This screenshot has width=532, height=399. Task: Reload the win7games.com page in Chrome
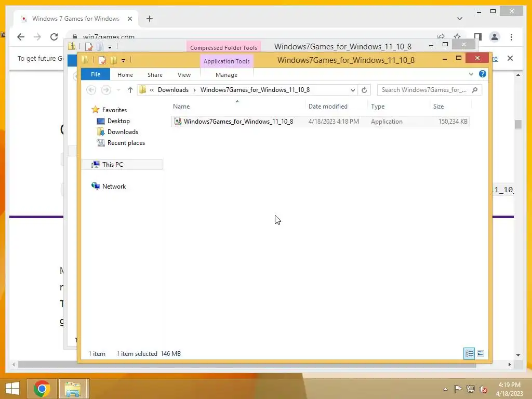tap(54, 37)
